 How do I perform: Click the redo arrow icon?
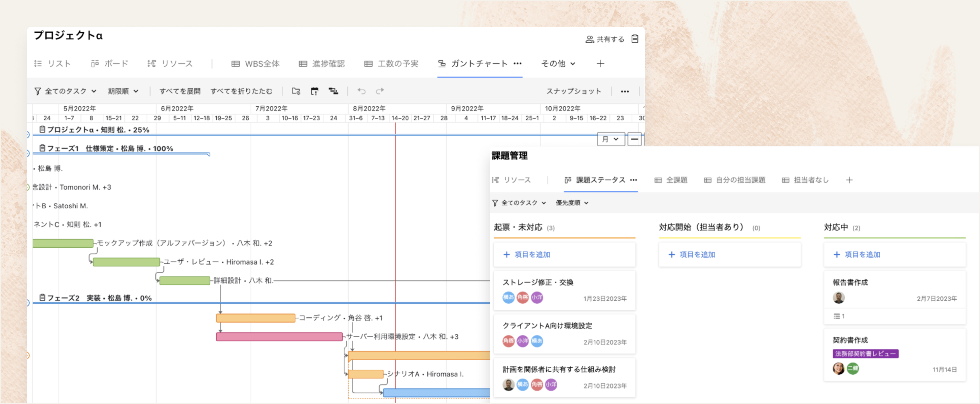(380, 91)
